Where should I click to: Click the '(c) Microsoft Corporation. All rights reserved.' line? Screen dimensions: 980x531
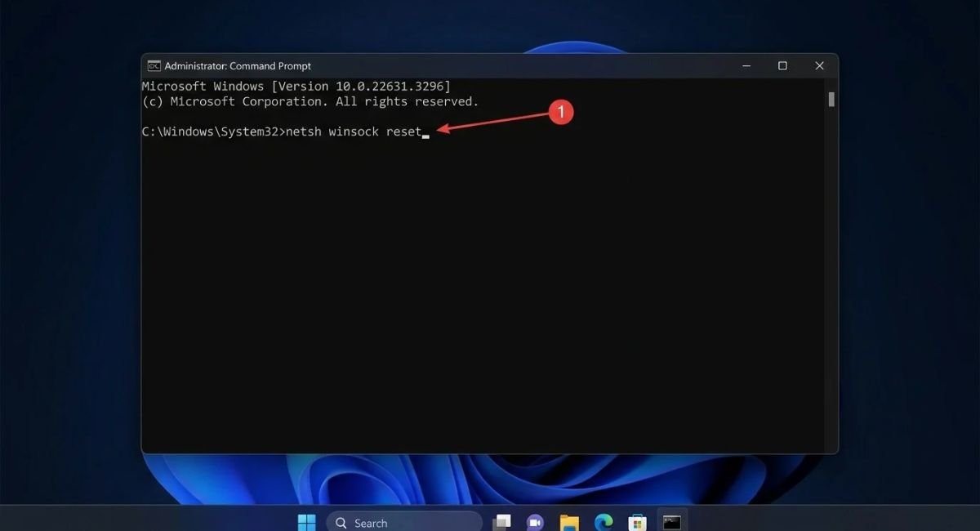(x=310, y=101)
